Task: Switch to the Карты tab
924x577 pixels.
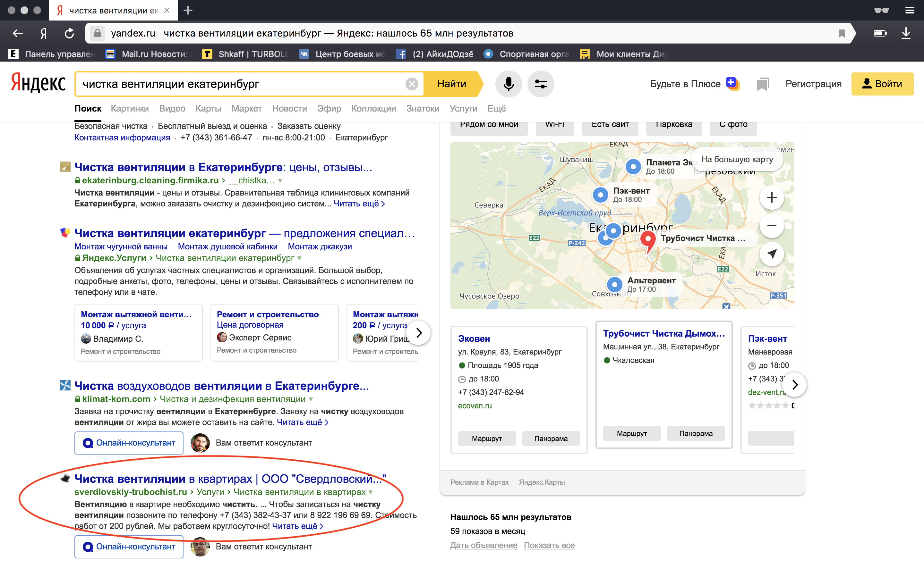Action: (208, 108)
